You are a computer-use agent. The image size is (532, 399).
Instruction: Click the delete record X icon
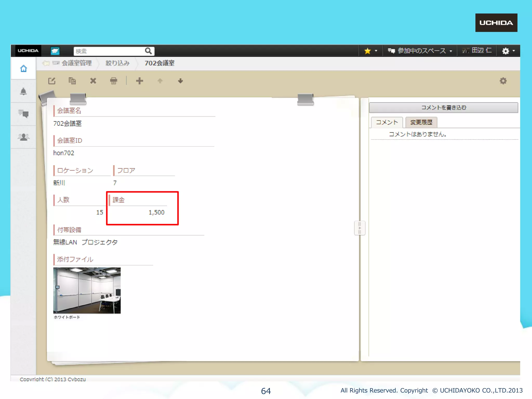(93, 81)
